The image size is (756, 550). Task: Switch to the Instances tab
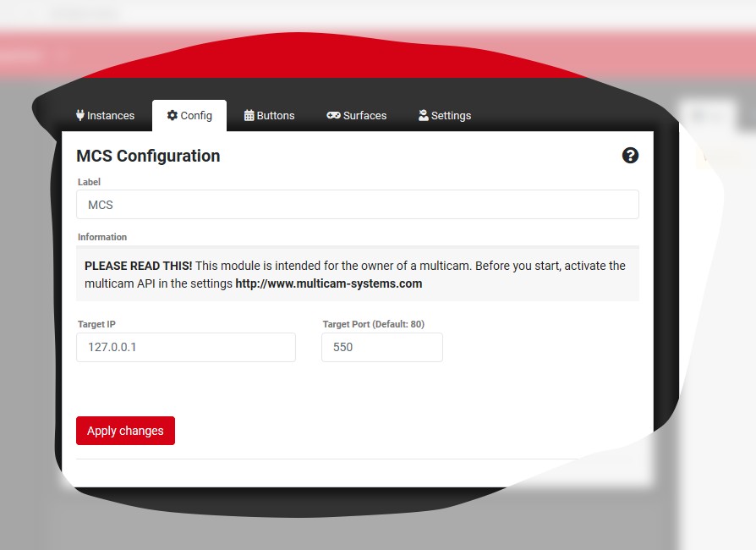coord(105,115)
